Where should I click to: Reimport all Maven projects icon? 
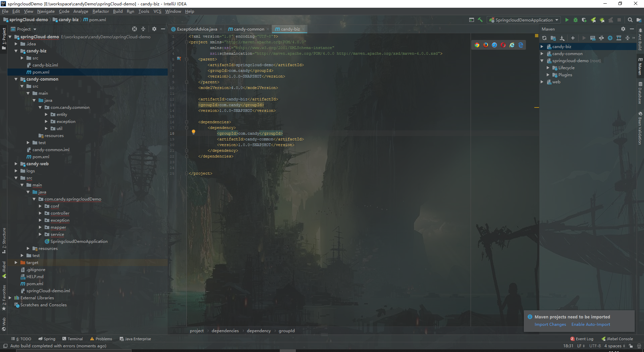click(x=544, y=38)
